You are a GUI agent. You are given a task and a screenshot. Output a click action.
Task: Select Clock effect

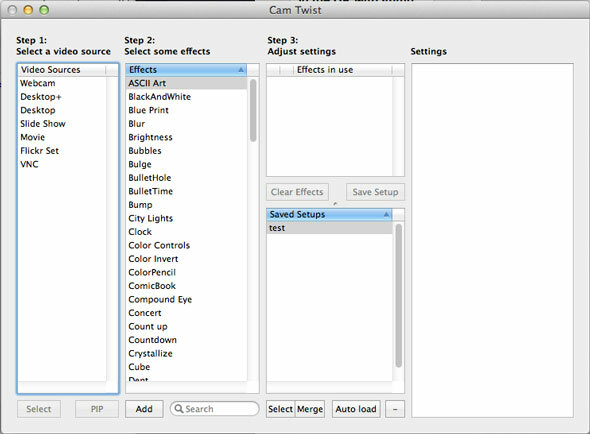coord(186,232)
